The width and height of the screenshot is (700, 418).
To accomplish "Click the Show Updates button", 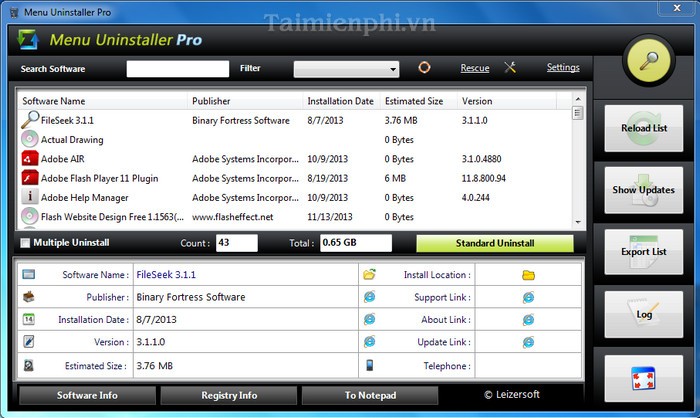I will [x=643, y=190].
